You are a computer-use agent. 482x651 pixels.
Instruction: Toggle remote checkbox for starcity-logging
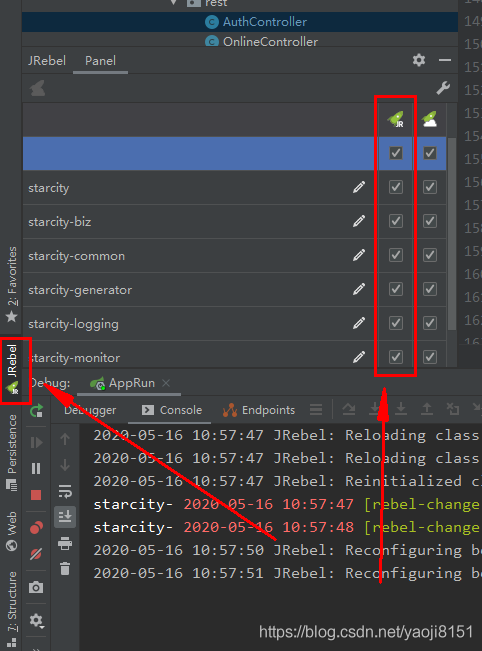coord(430,323)
